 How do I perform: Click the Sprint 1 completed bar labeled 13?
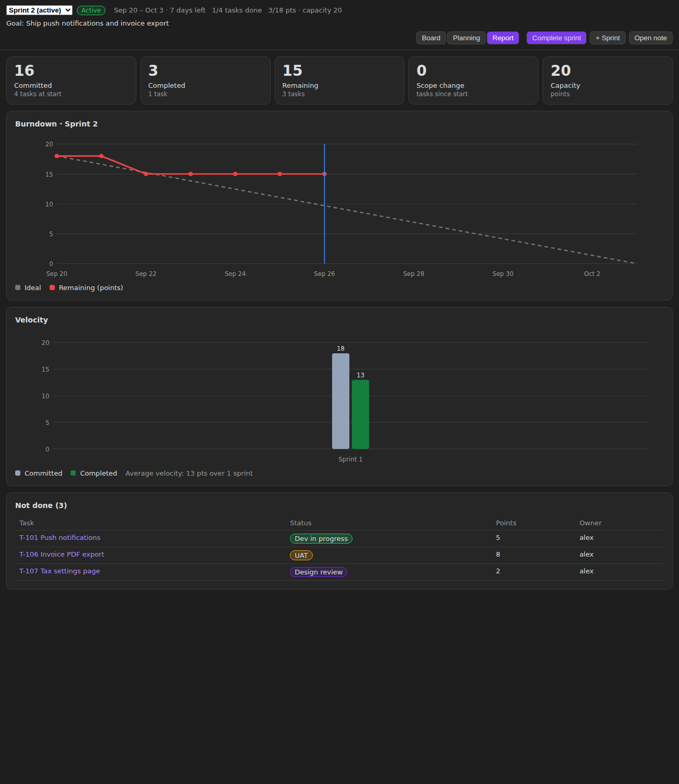(x=360, y=414)
